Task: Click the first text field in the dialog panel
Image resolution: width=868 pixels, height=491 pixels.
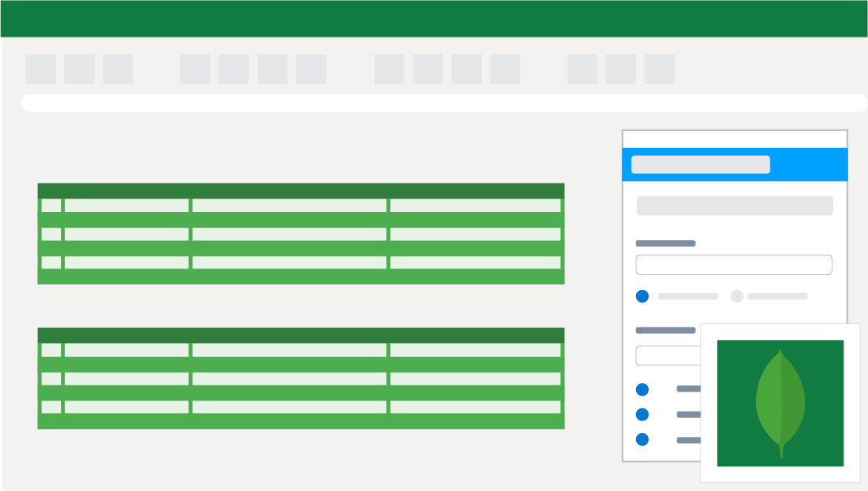Action: [x=734, y=264]
